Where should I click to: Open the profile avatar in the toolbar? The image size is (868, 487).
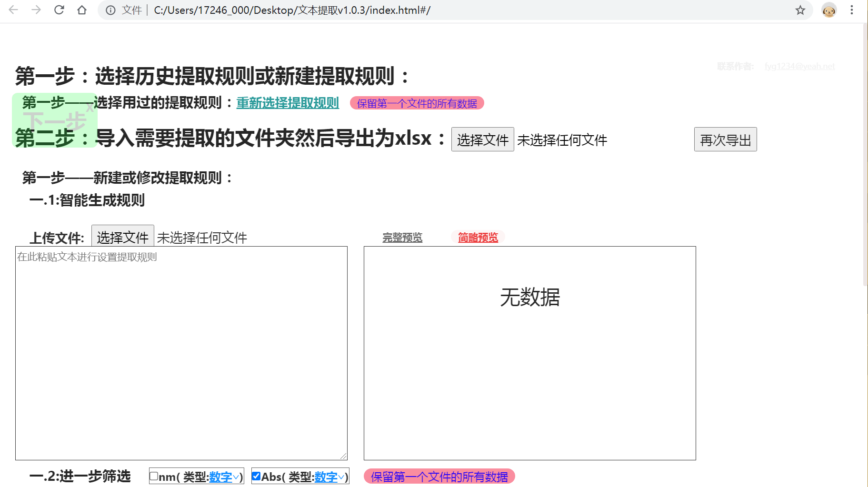click(829, 10)
